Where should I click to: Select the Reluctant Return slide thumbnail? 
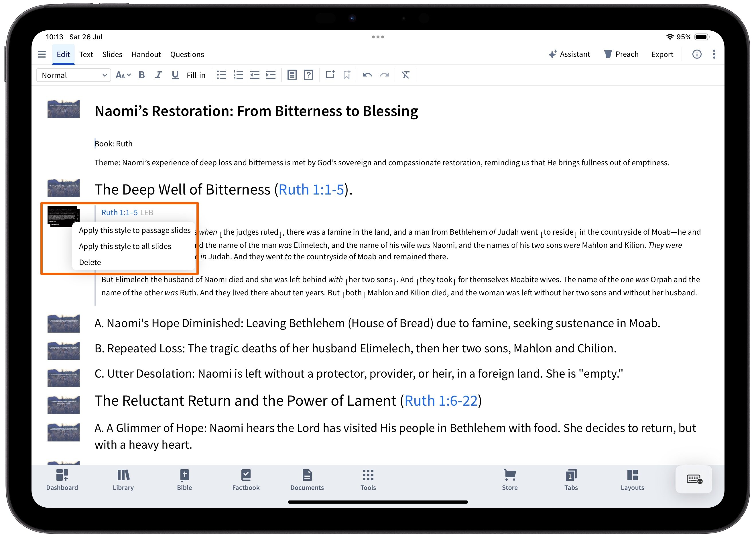[x=63, y=405]
